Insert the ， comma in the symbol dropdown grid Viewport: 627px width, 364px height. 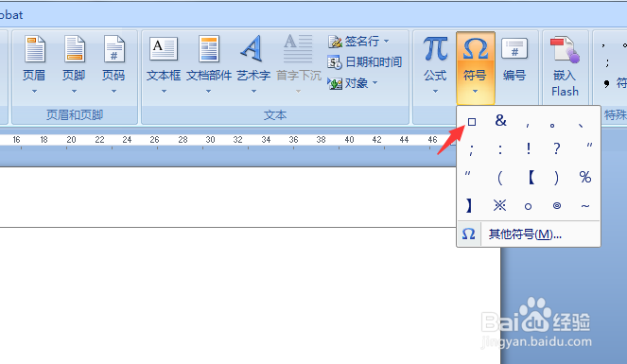529,125
